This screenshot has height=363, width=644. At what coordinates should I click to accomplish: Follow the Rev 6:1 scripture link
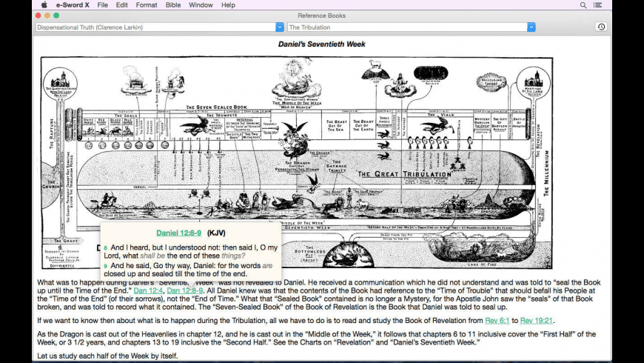tap(497, 321)
